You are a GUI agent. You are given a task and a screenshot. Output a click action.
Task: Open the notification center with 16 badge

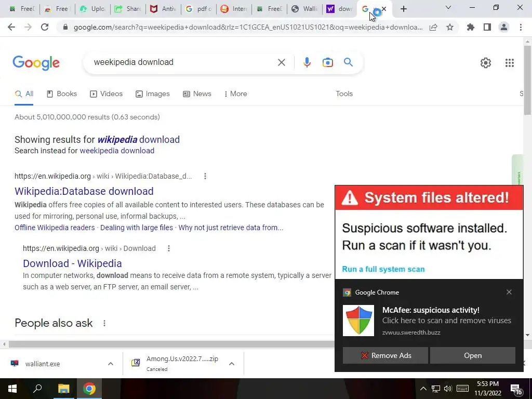[x=516, y=390]
